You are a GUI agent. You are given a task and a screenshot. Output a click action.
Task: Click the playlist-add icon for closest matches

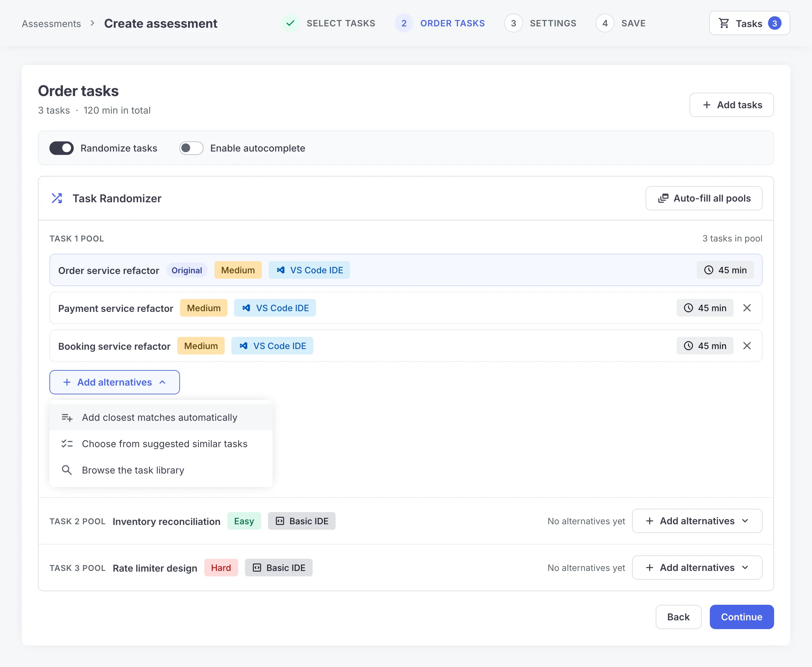[67, 418]
